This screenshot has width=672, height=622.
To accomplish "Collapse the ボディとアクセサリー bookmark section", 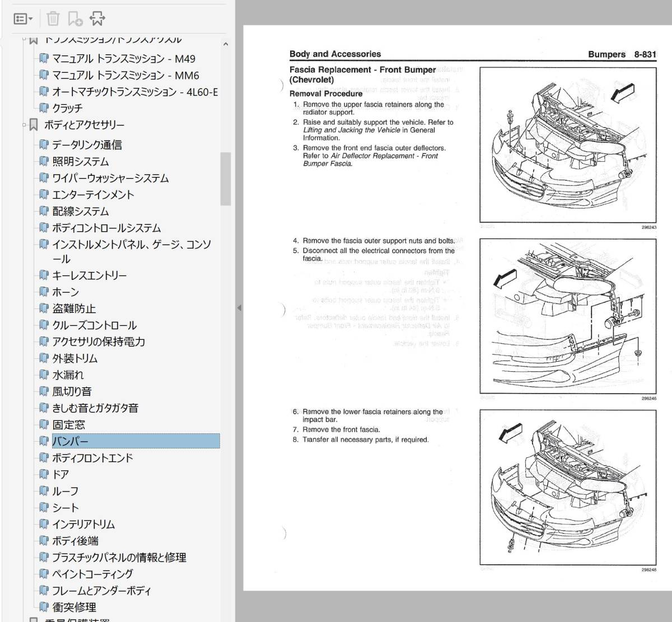I will pos(25,125).
